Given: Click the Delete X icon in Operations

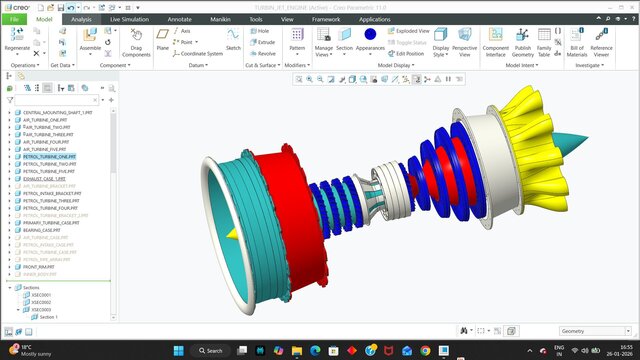Looking at the screenshot, I should click(36, 53).
